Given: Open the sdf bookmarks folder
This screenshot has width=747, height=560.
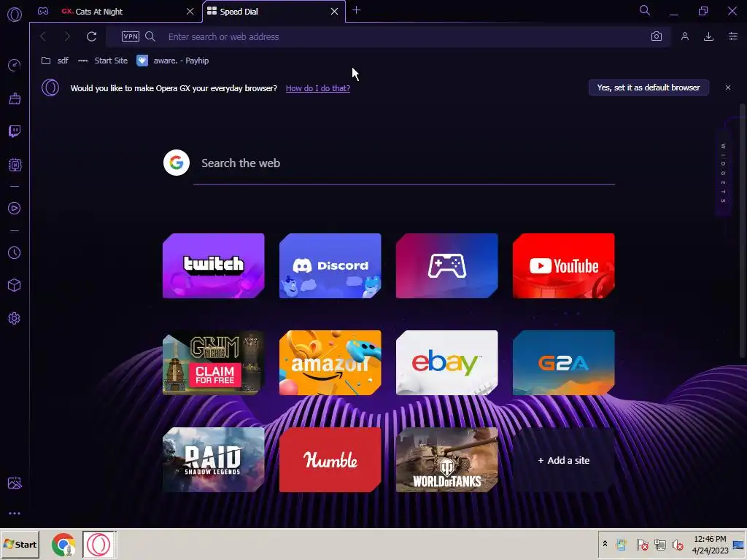Looking at the screenshot, I should point(55,61).
